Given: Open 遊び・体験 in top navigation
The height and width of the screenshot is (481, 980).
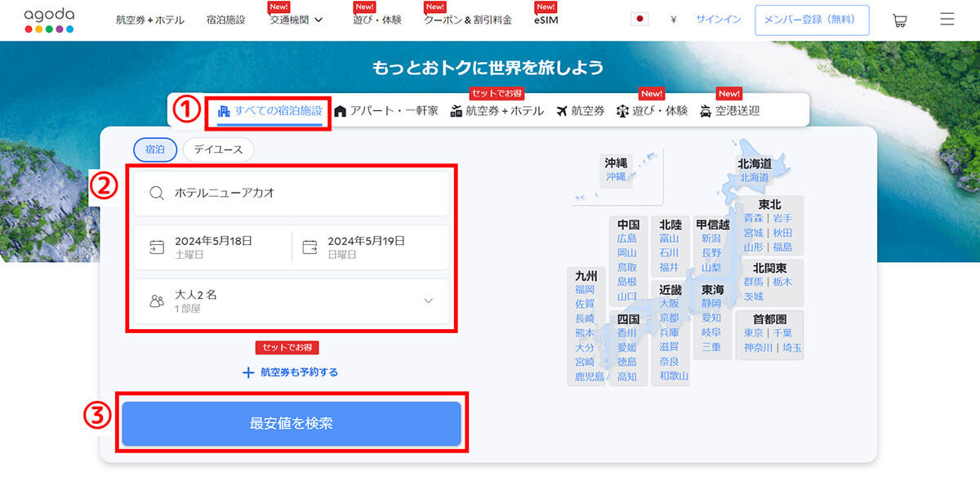Looking at the screenshot, I should pos(377,20).
